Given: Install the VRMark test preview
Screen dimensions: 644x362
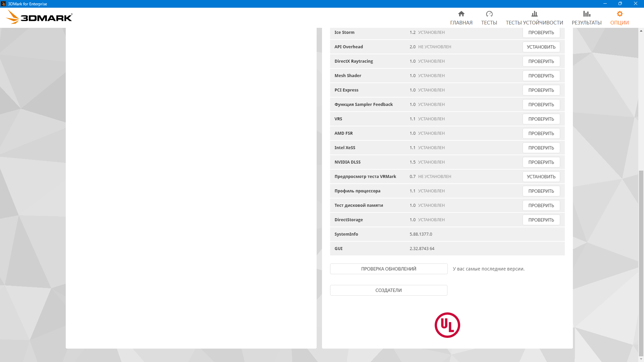Looking at the screenshot, I should (541, 177).
